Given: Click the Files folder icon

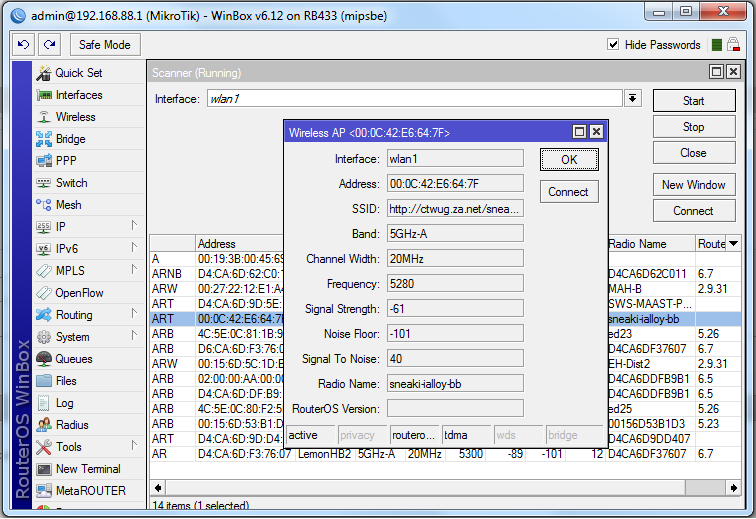Looking at the screenshot, I should 44,381.
